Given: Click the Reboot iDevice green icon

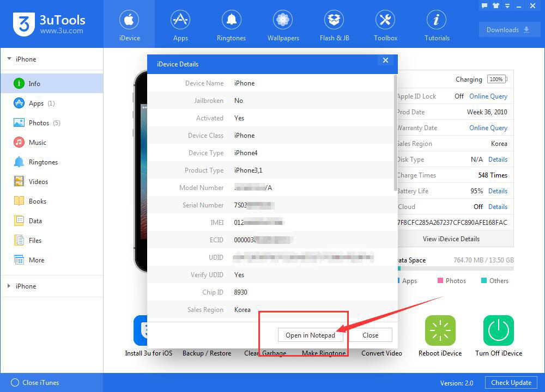Looking at the screenshot, I should pos(440,330).
